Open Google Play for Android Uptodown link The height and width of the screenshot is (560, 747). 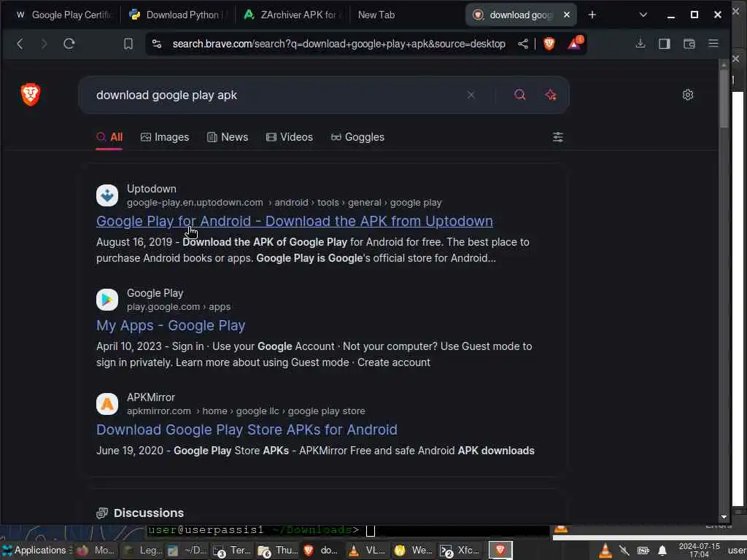[295, 221]
